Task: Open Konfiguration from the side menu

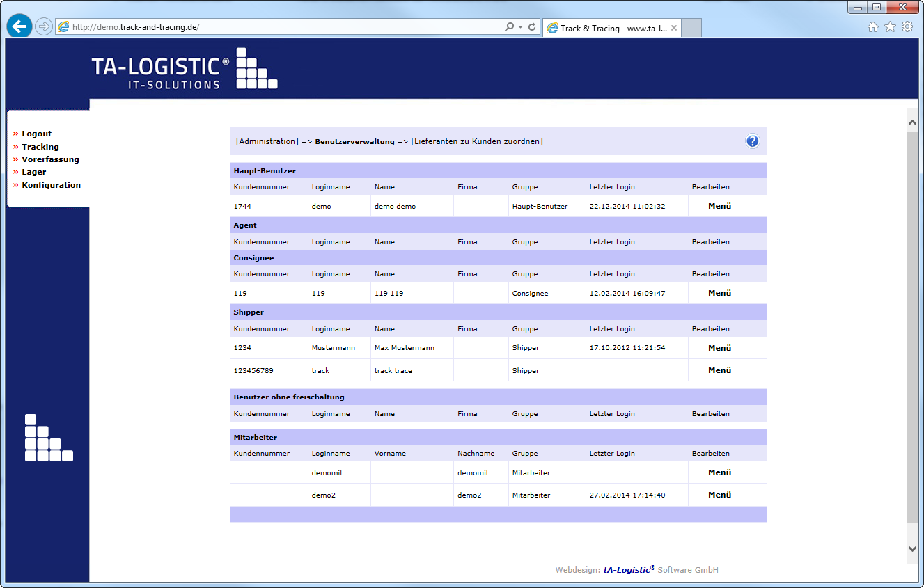Action: 51,185
